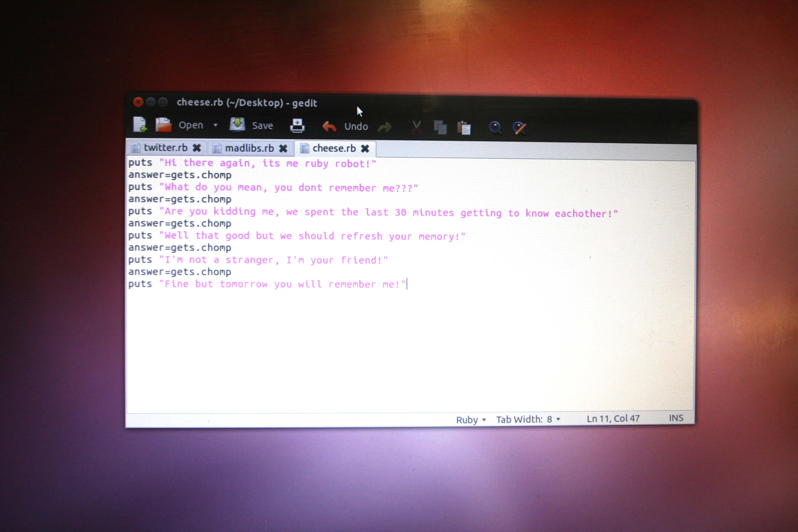Click line "I'm not a stranger, I'm your friend!"
This screenshot has height=532, width=798.
[x=258, y=260]
